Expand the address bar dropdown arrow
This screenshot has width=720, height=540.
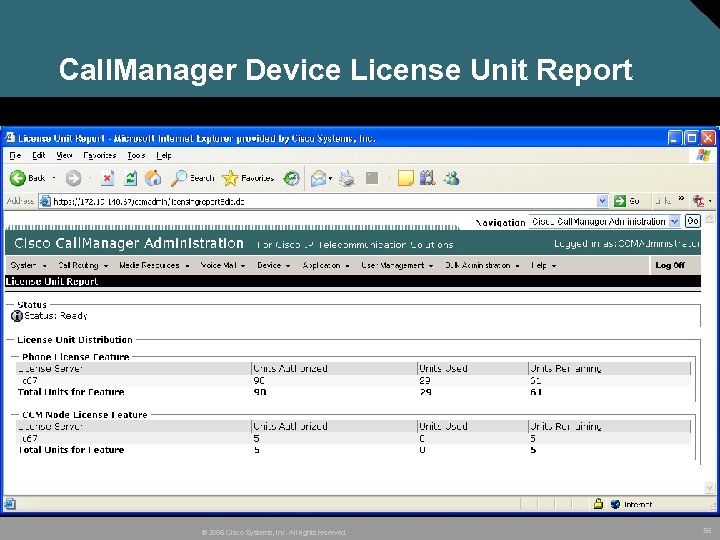pyautogui.click(x=602, y=201)
